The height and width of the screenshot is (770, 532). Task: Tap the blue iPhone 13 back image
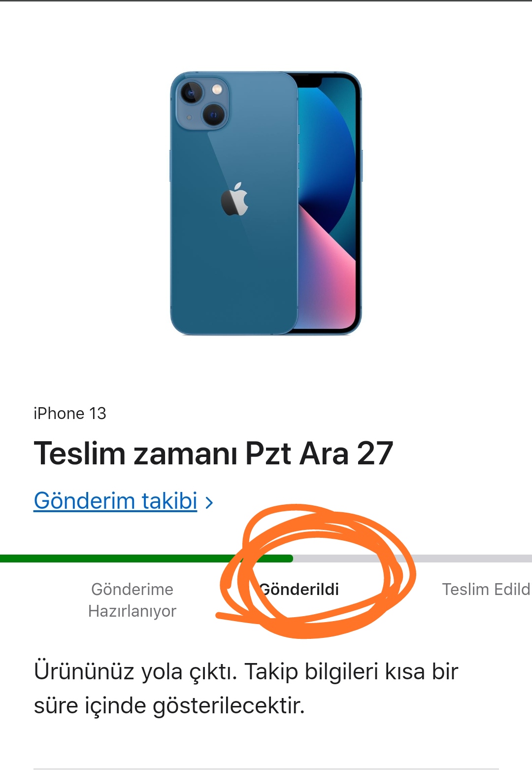click(x=234, y=203)
